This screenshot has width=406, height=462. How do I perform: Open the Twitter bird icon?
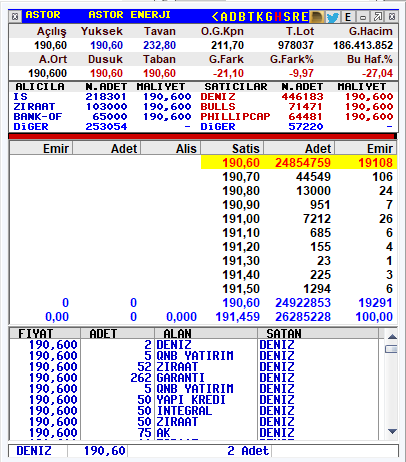coord(332,17)
